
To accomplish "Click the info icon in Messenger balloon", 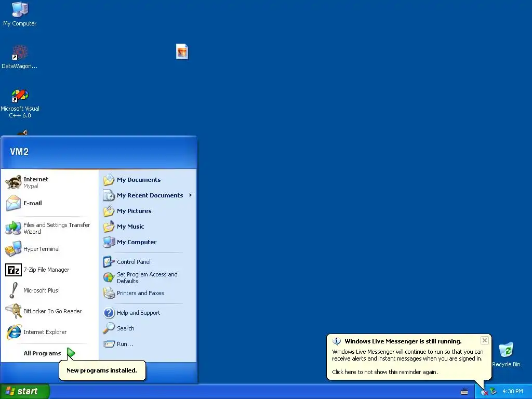I will click(x=336, y=341).
